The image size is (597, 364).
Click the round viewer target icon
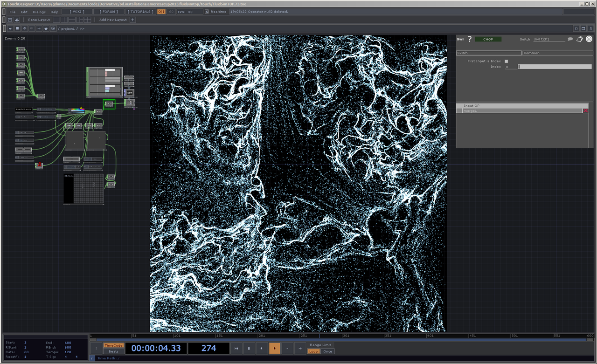click(x=589, y=39)
